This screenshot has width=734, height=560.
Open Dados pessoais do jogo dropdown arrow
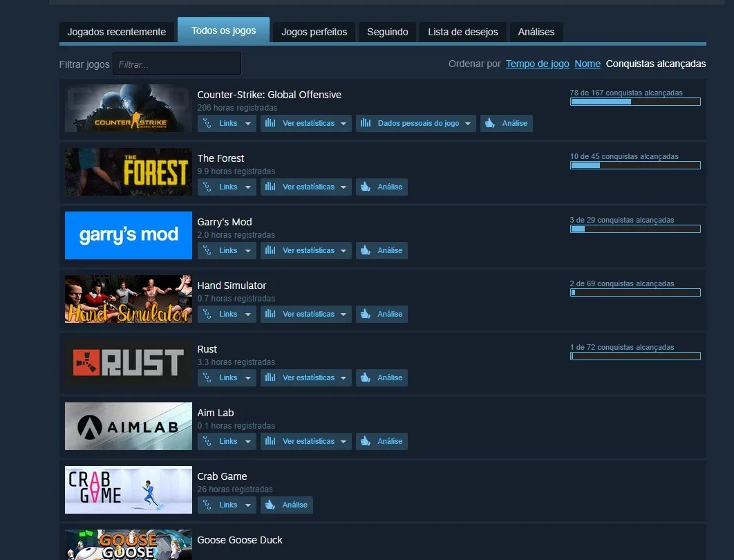pyautogui.click(x=468, y=124)
